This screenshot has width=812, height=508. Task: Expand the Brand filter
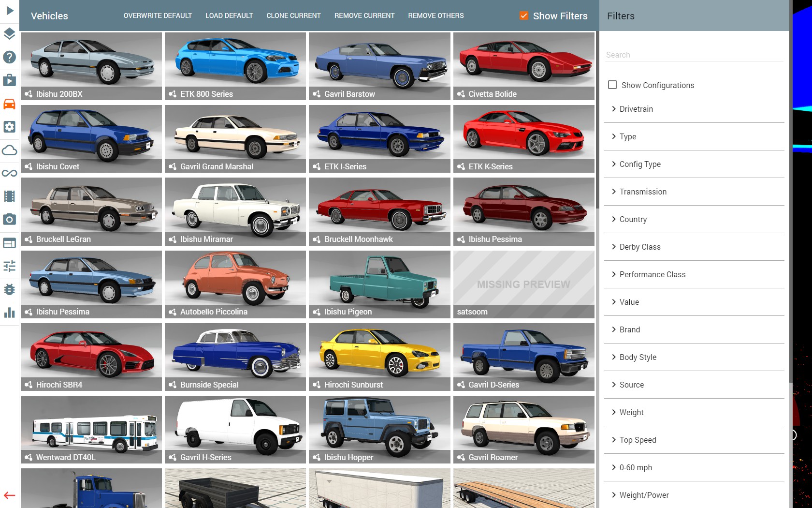pyautogui.click(x=694, y=329)
